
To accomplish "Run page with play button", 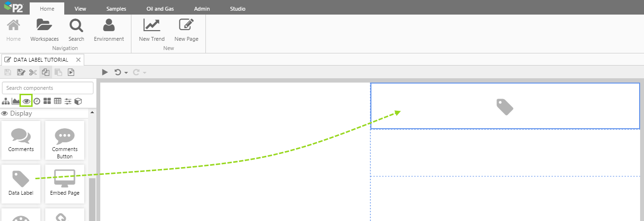I will [x=105, y=72].
